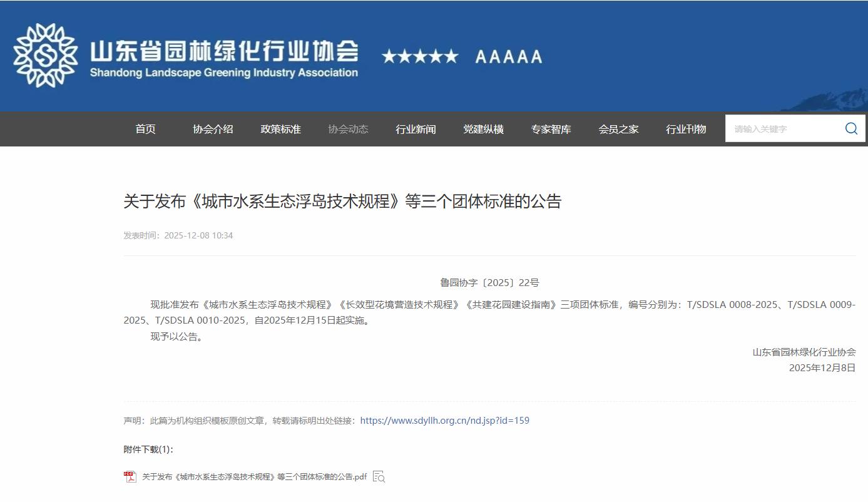Click the 山东省园林绿化行业协会 header title
The image size is (868, 502).
tap(224, 51)
